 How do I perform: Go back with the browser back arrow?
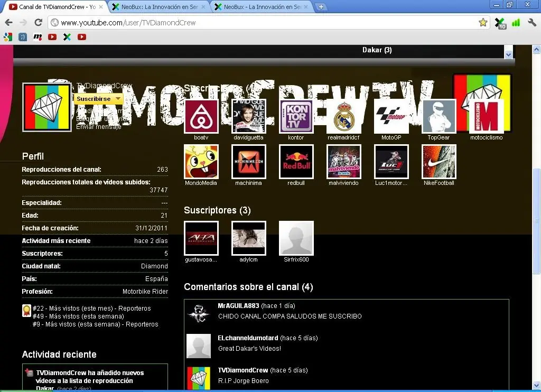click(x=8, y=22)
